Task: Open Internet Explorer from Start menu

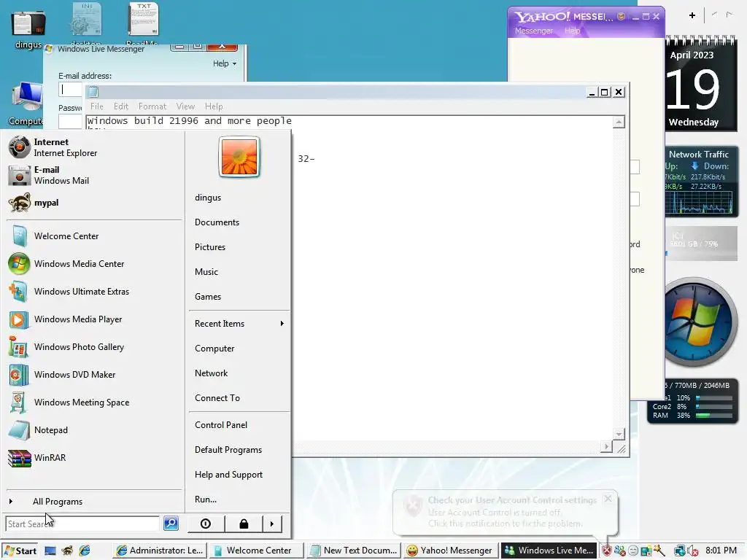Action: 94,147
